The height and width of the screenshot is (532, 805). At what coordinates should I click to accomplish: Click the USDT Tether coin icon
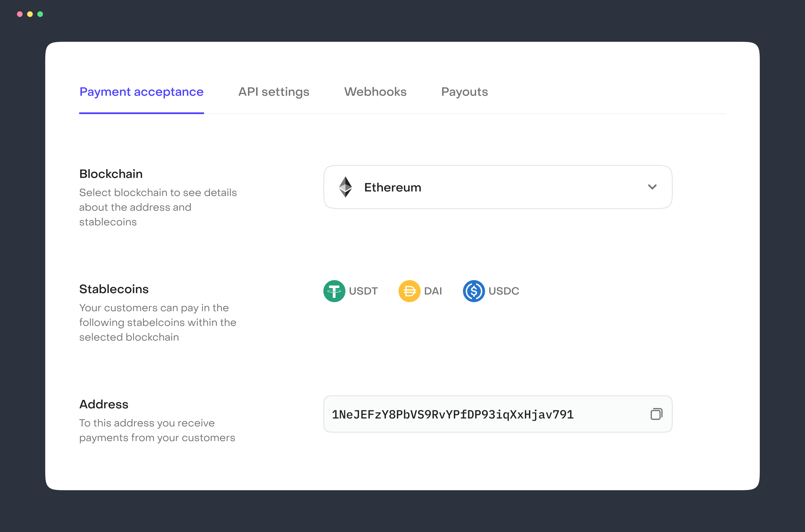(334, 291)
